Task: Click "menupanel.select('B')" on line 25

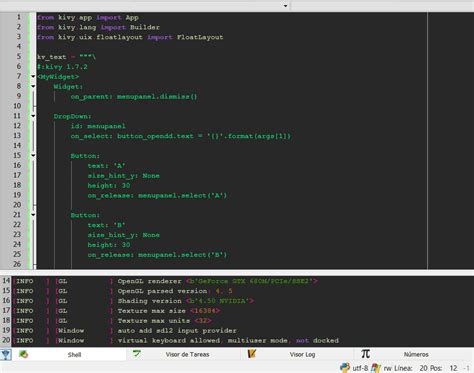Action: tap(182, 255)
